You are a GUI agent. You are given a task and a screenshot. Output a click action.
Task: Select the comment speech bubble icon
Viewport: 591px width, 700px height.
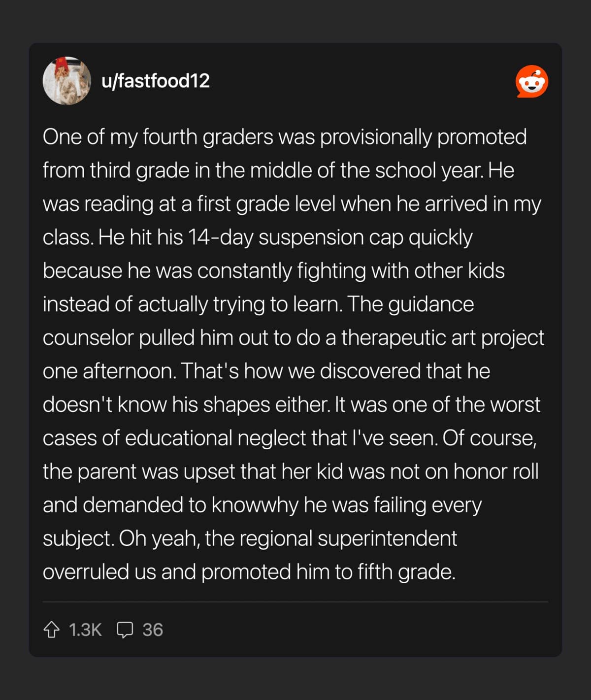[126, 630]
